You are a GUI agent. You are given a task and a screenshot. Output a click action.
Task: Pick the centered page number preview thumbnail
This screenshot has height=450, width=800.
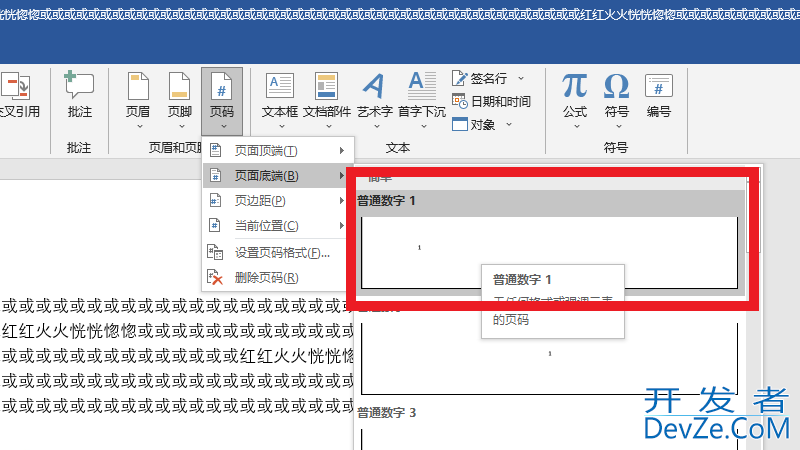coord(549,359)
